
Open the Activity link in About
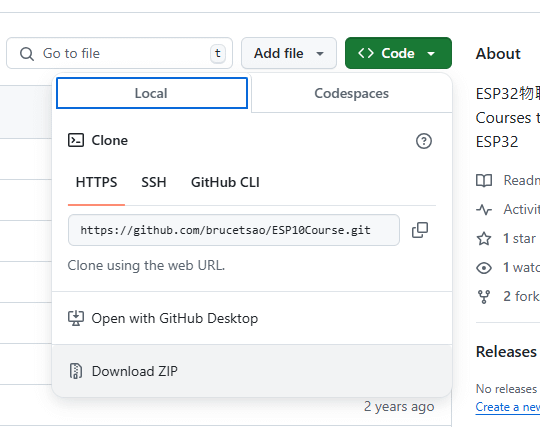click(x=508, y=209)
